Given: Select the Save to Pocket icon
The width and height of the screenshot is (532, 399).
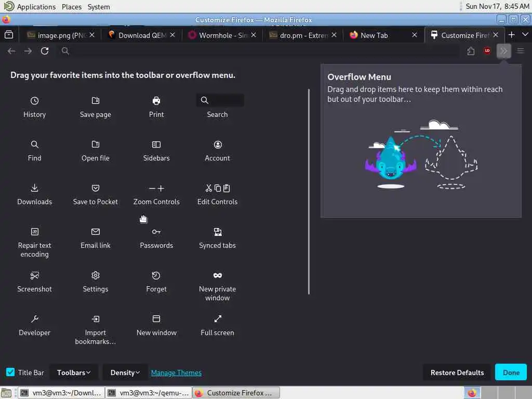Looking at the screenshot, I should (x=96, y=188).
